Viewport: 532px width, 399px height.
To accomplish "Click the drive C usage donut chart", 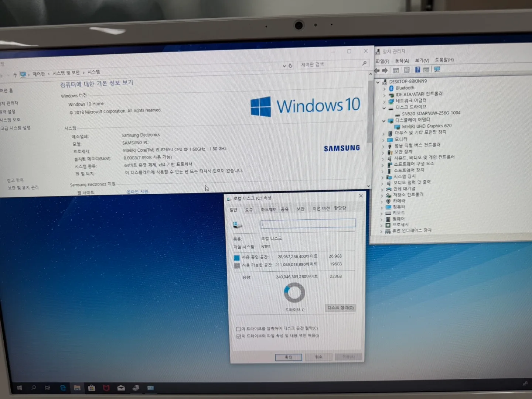I will click(x=294, y=293).
